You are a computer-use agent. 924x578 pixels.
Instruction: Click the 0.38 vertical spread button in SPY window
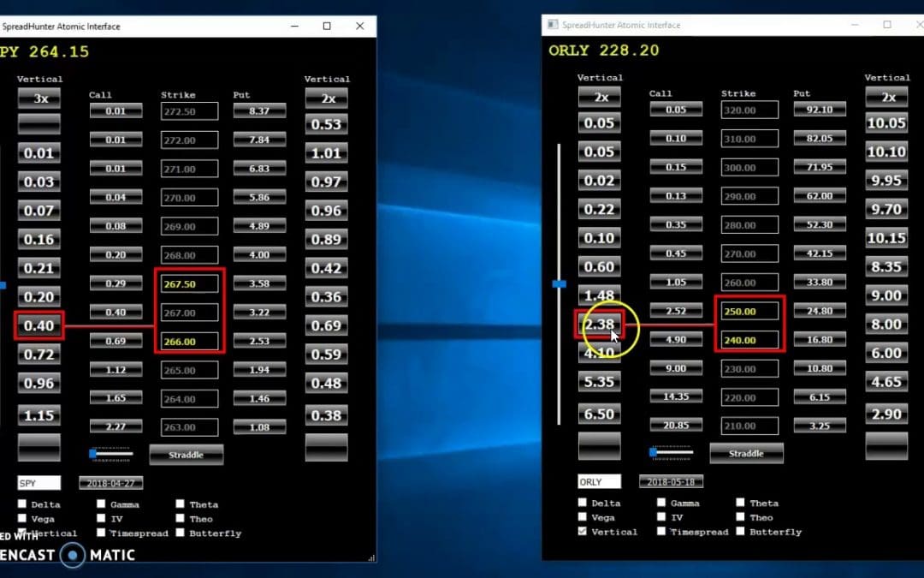(327, 415)
